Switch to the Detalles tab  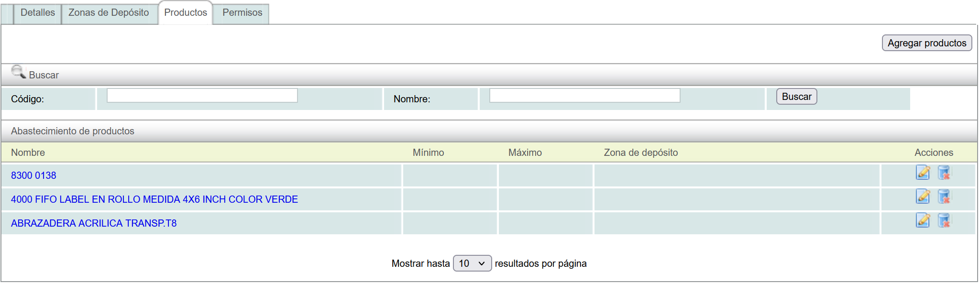(x=37, y=13)
